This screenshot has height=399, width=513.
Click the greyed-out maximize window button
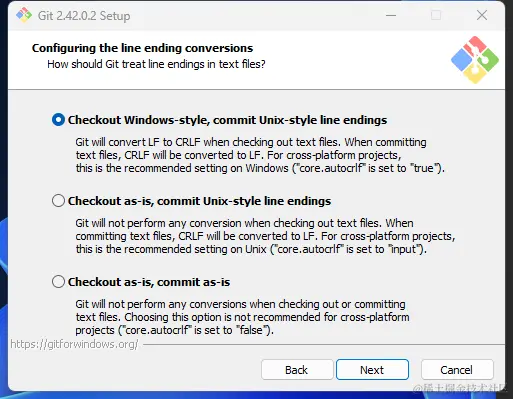coord(436,15)
